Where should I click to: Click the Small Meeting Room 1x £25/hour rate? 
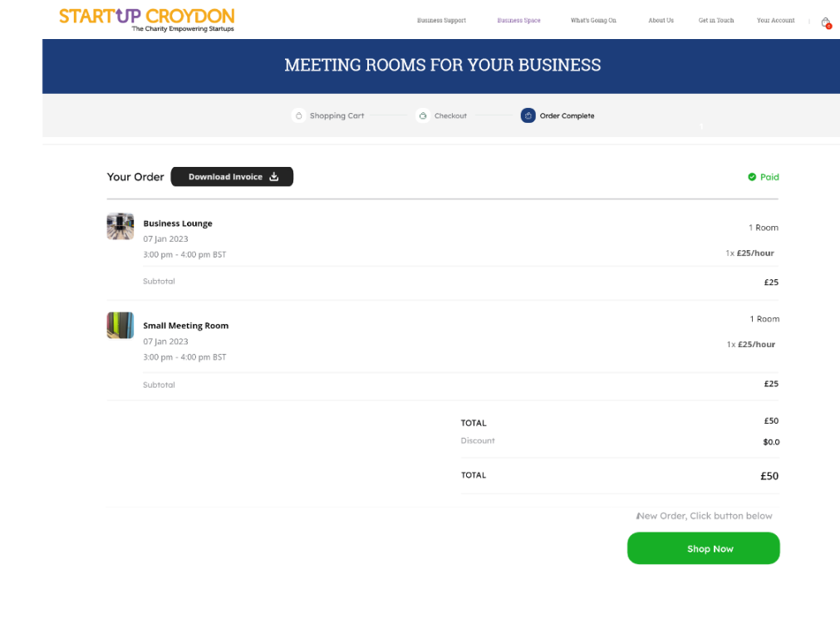[x=750, y=345]
